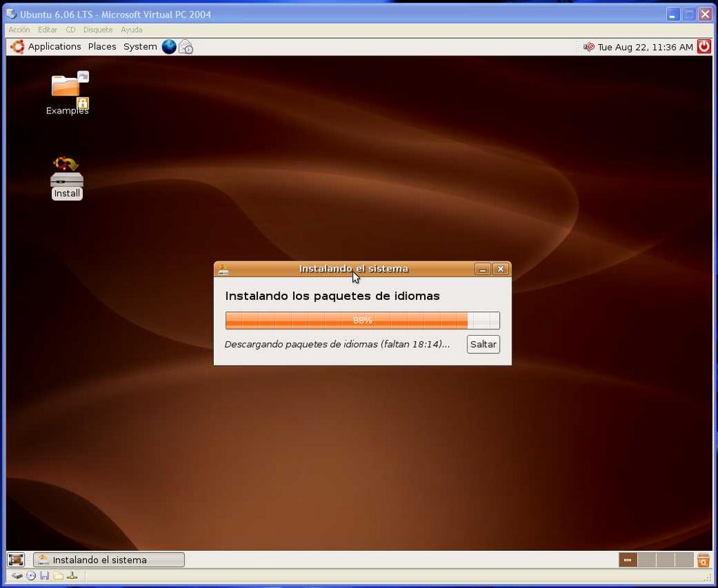This screenshot has height=588, width=718.
Task: Switch to the third workspace
Action: click(x=665, y=560)
